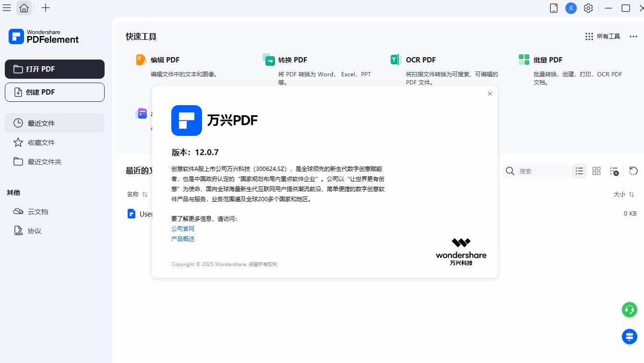Expand the quick tools more options menu
This screenshot has height=363, width=644.
(x=633, y=36)
